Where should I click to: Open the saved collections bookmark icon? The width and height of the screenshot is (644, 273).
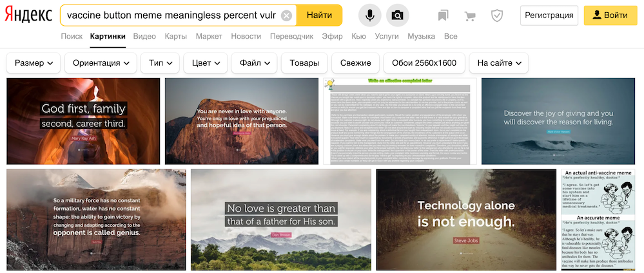point(443,15)
